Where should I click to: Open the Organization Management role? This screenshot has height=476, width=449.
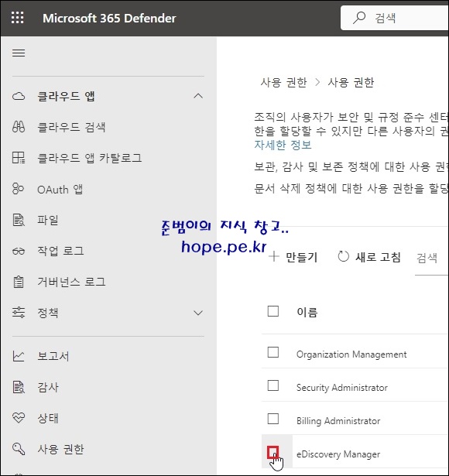click(351, 354)
